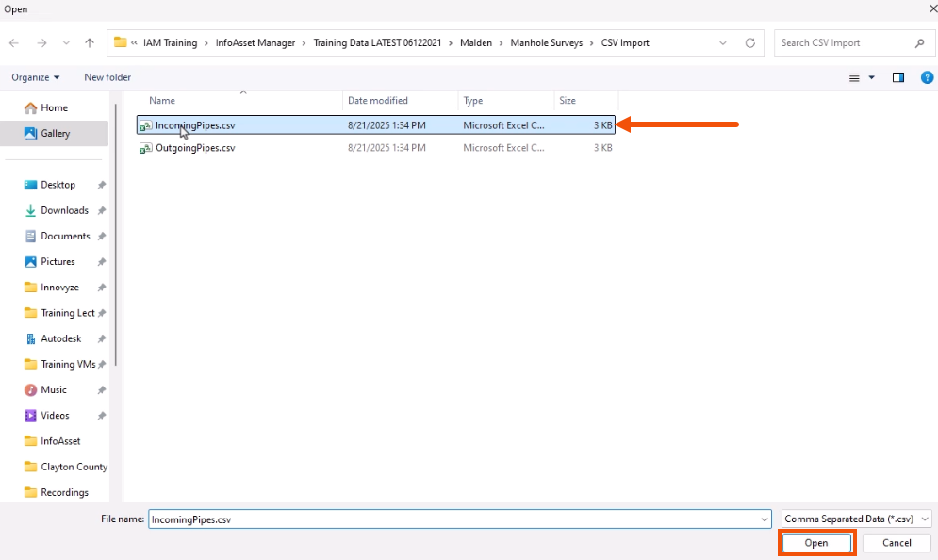Image resolution: width=938 pixels, height=560 pixels.
Task: Navigate back with the back arrow
Action: coord(13,42)
